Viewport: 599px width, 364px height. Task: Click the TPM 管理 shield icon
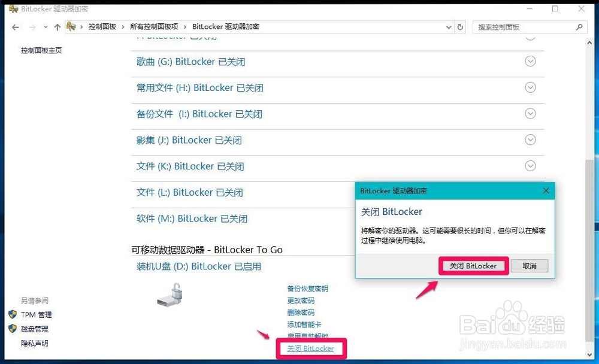click(x=13, y=314)
